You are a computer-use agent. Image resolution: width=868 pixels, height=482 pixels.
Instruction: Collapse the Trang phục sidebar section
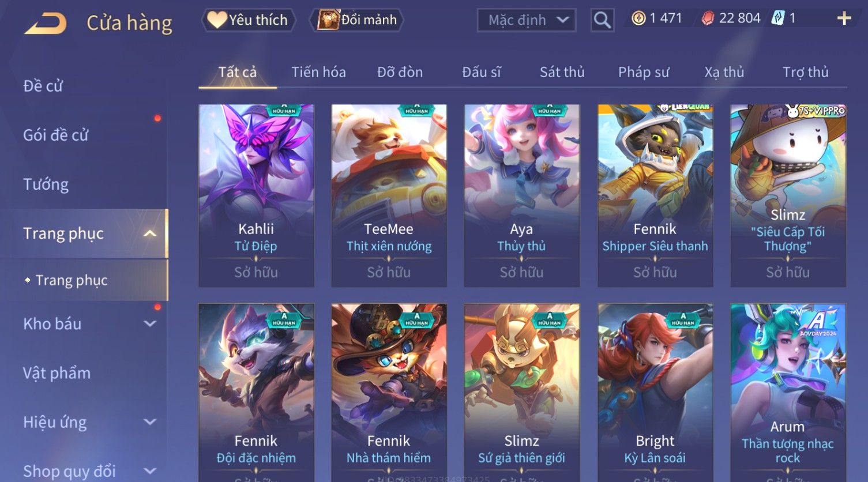tap(149, 234)
